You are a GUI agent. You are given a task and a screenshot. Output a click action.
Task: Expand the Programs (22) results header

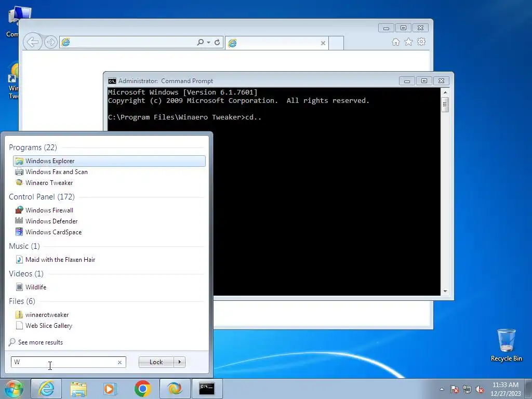(33, 147)
